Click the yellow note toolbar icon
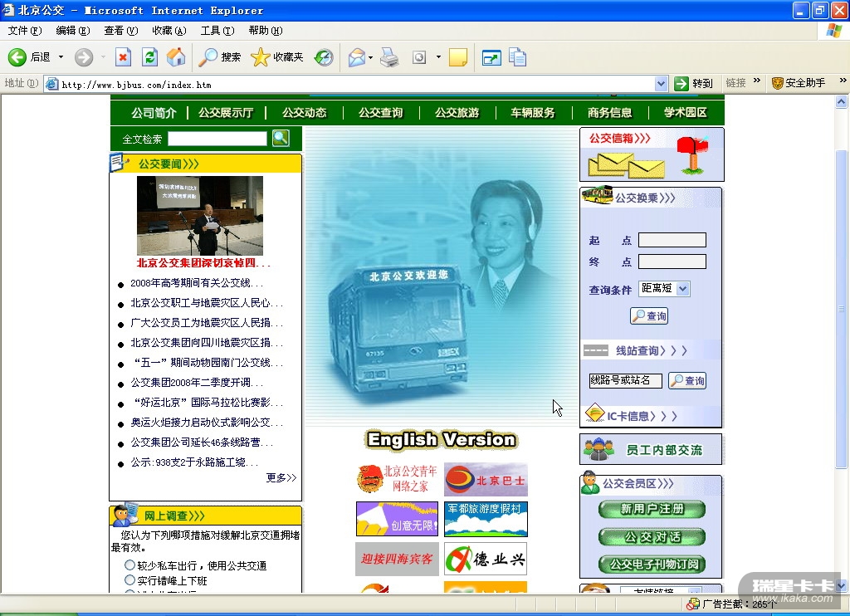The height and width of the screenshot is (616, 850). (x=458, y=57)
